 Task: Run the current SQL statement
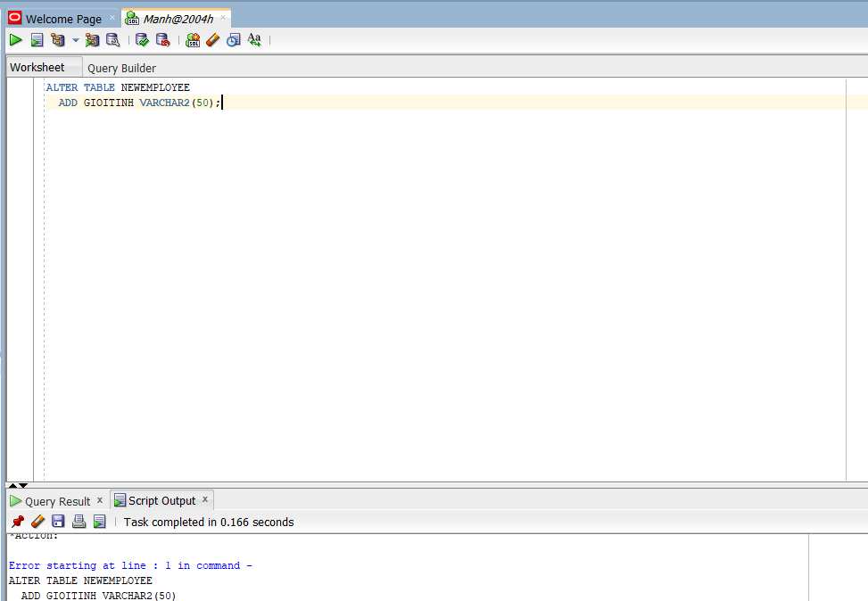[14, 40]
